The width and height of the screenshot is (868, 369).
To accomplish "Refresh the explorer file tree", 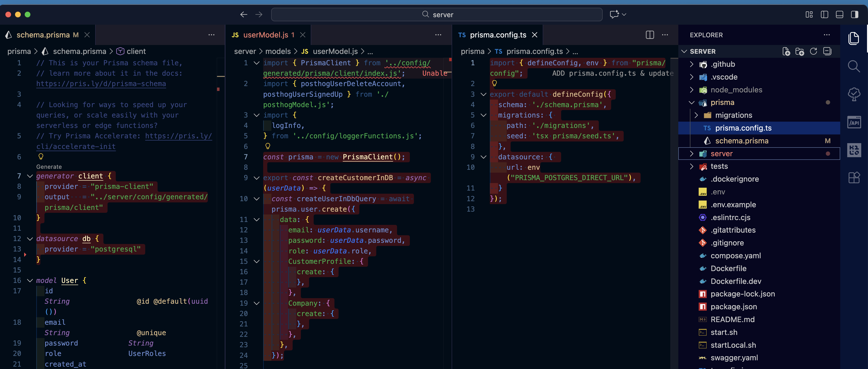I will 813,51.
